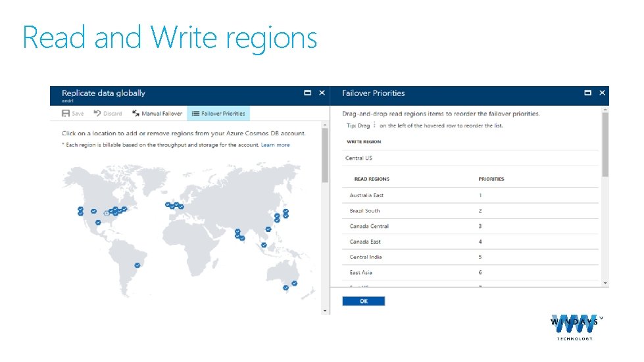Click the East Asia read region row
The image size is (644, 362).
(470, 273)
